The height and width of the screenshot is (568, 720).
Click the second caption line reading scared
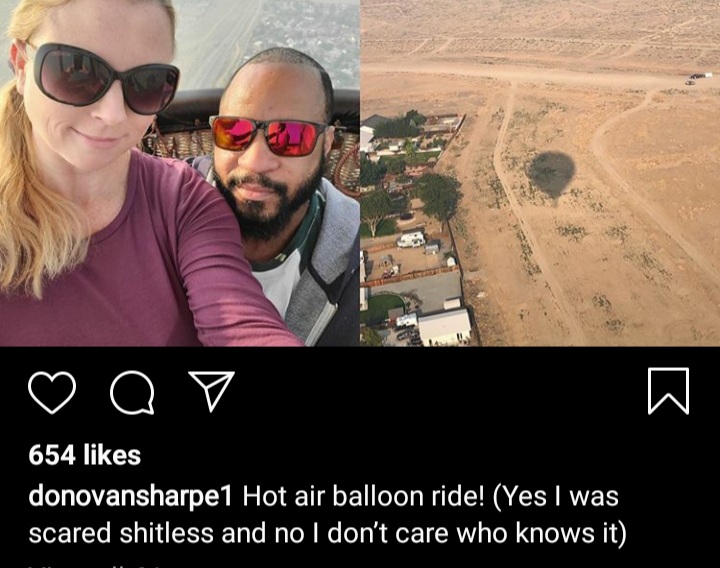[327, 533]
